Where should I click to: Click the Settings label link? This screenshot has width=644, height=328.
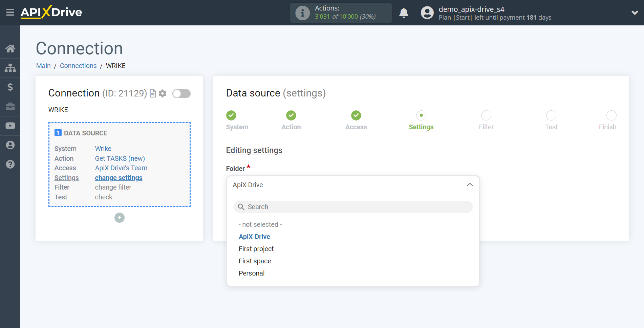(x=66, y=178)
